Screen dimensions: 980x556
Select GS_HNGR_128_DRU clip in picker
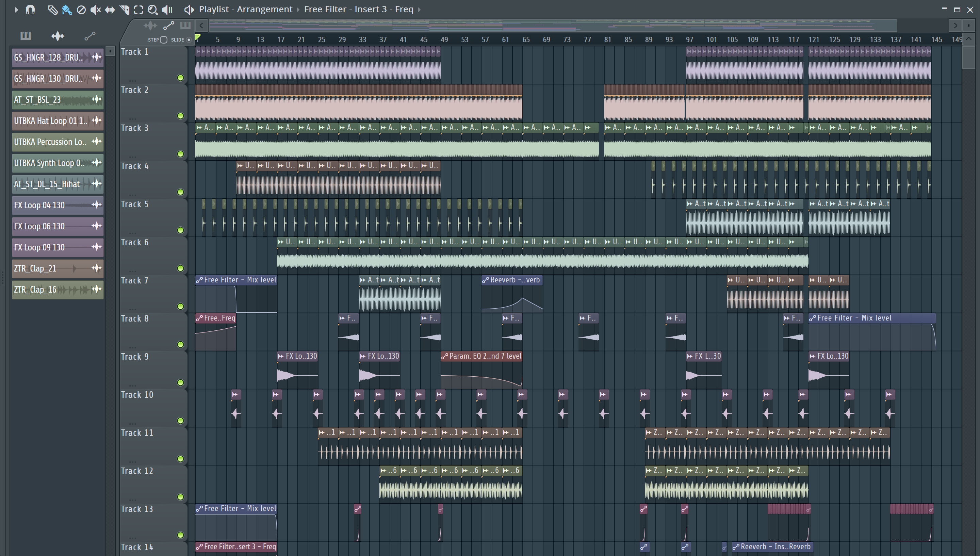(58, 58)
